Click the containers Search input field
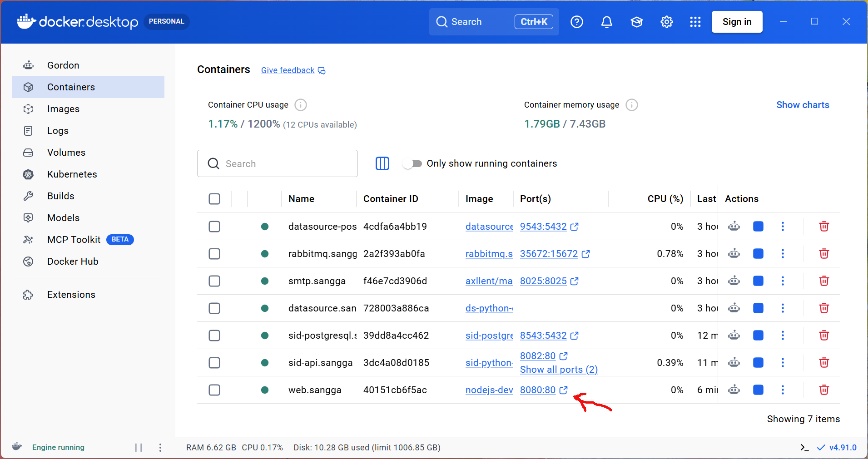This screenshot has height=459, width=868. coord(278,163)
